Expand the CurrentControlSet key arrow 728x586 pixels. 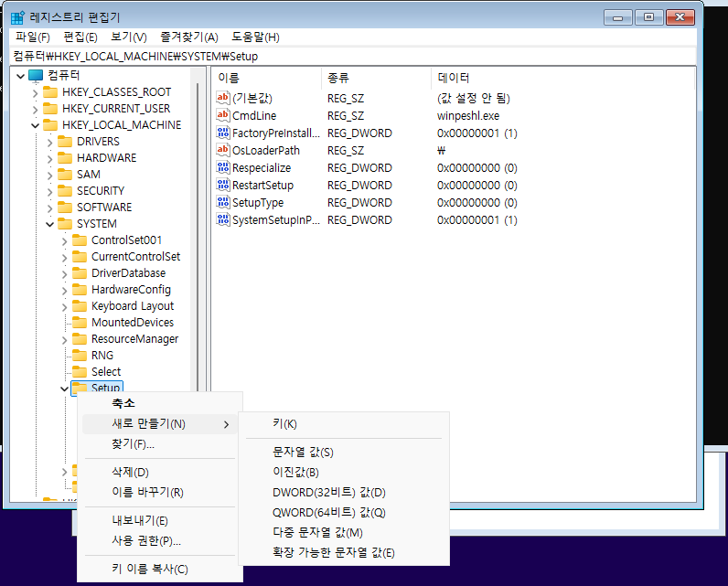64,258
